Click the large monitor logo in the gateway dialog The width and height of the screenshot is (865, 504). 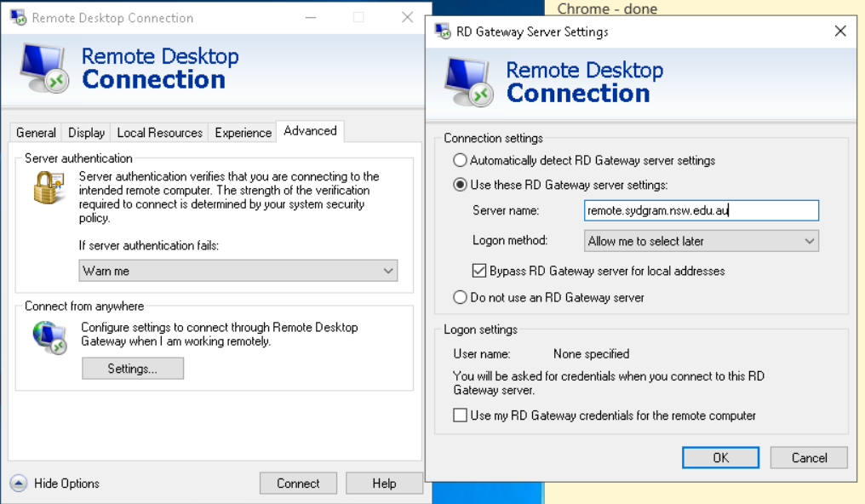[469, 83]
